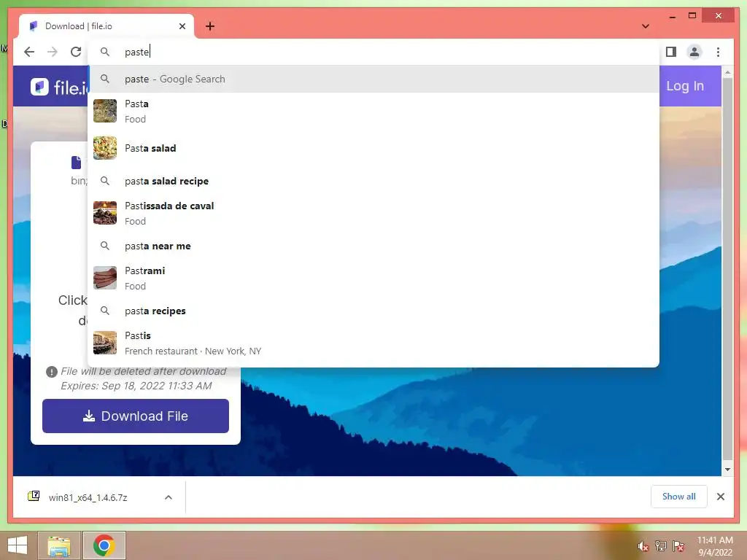Click the network tray icon
This screenshot has width=747, height=560.
[661, 546]
